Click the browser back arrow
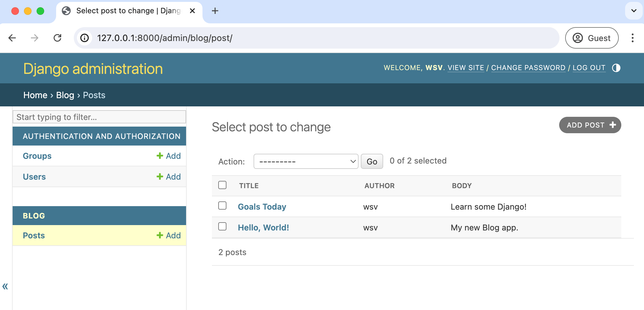Screen dimensions: 644x310 [12, 38]
